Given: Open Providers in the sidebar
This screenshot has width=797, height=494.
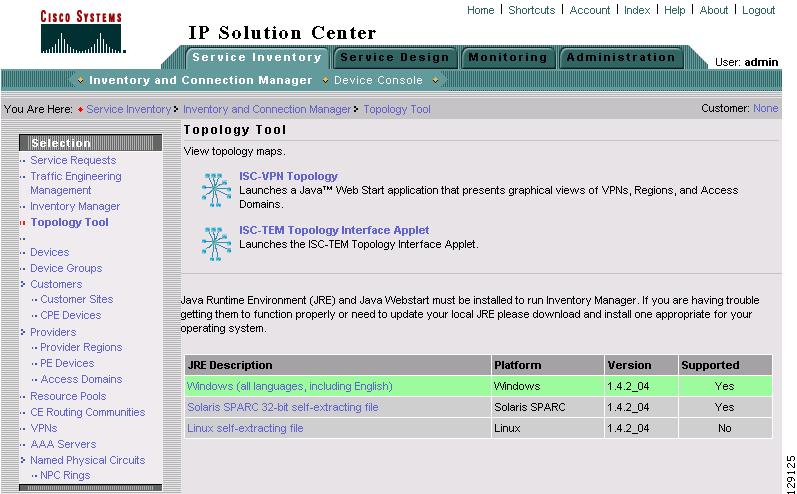Looking at the screenshot, I should pos(53,332).
